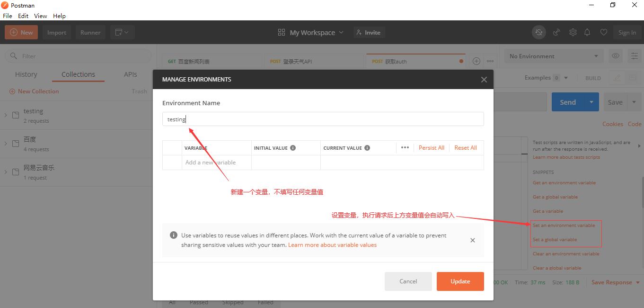Click info icon next to Current Value
The height and width of the screenshot is (308, 644).
(367, 148)
